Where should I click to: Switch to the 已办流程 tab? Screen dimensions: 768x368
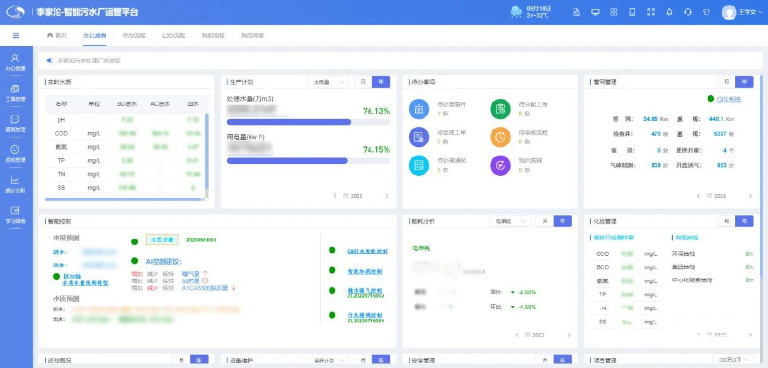(173, 36)
